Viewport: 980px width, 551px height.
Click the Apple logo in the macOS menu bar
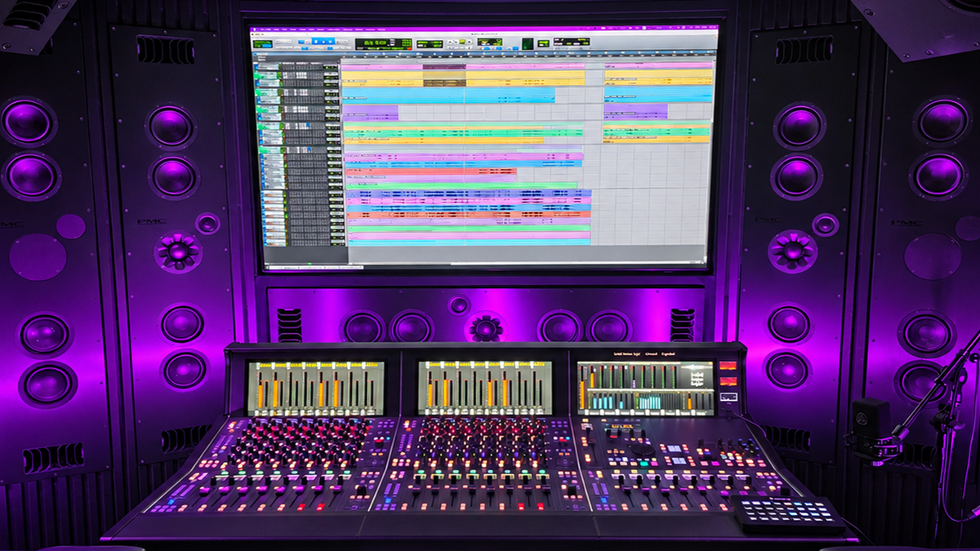pyautogui.click(x=254, y=30)
